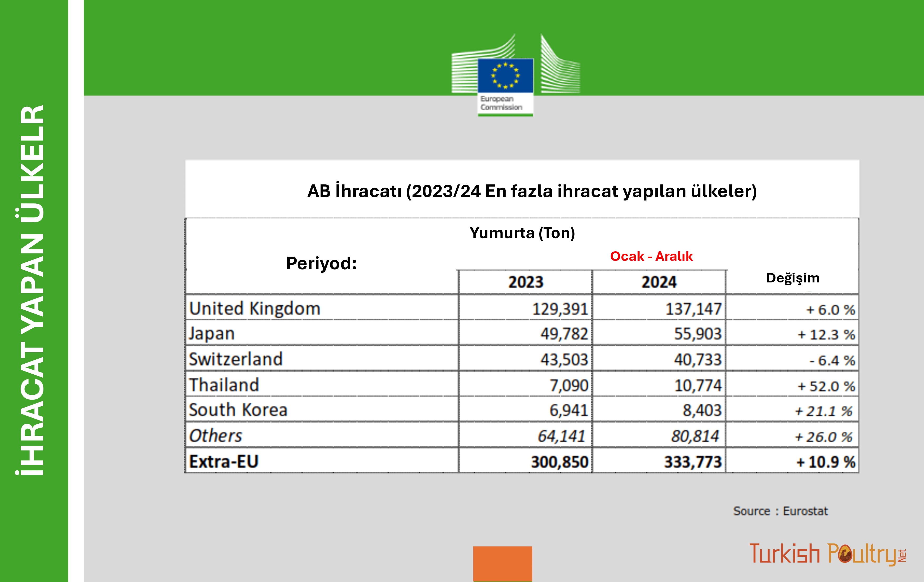The image size is (924, 582).
Task: Click Extra-EU 2024 total '333,773'
Action: (x=693, y=462)
